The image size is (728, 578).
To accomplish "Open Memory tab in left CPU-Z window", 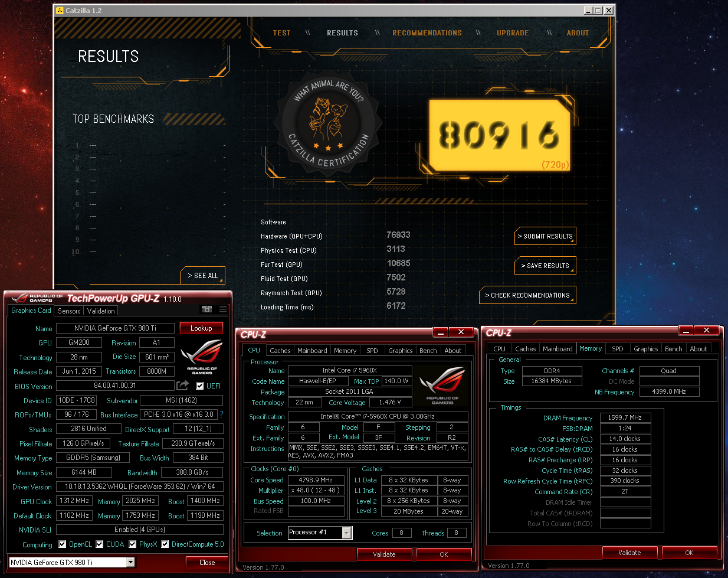I will (345, 351).
